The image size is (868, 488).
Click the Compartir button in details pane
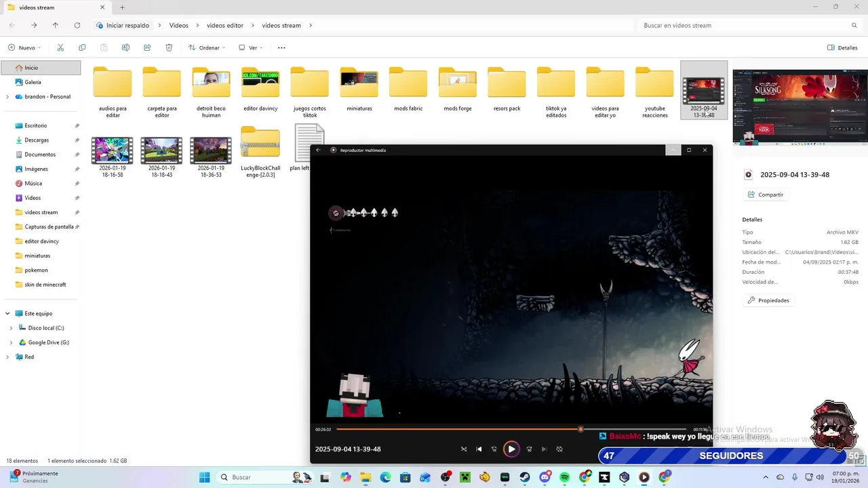[x=765, y=195]
